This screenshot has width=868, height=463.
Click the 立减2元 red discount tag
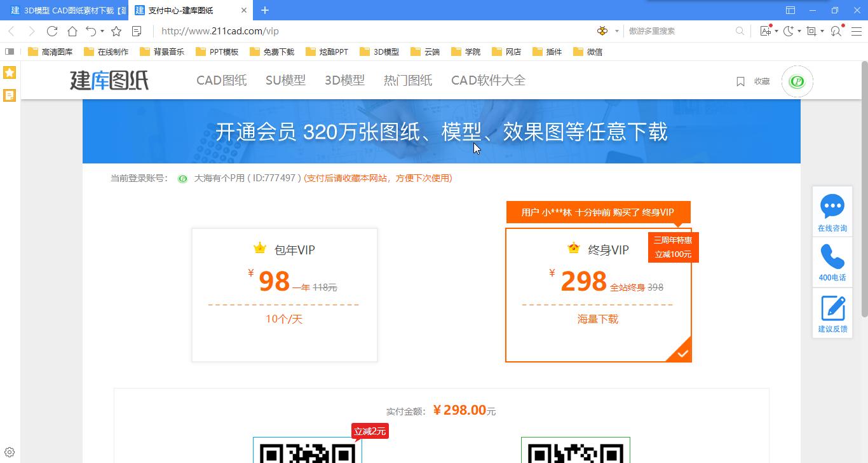pyautogui.click(x=370, y=432)
